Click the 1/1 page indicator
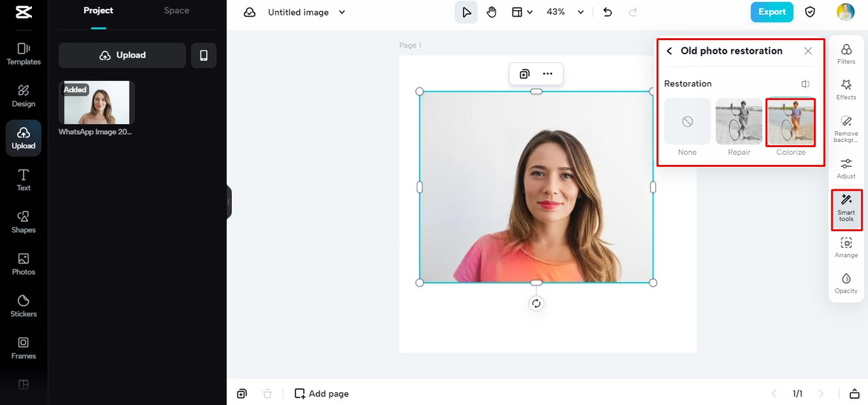Image resolution: width=868 pixels, height=405 pixels. (x=797, y=393)
